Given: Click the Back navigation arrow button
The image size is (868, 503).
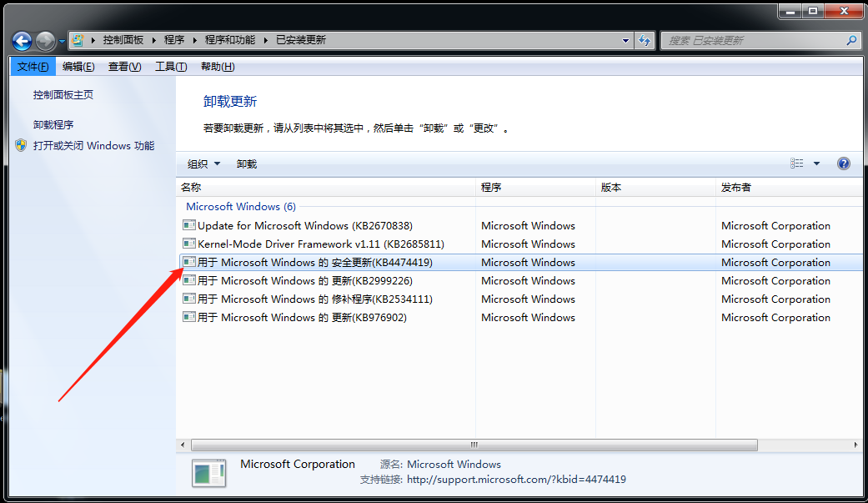Looking at the screenshot, I should 23,40.
